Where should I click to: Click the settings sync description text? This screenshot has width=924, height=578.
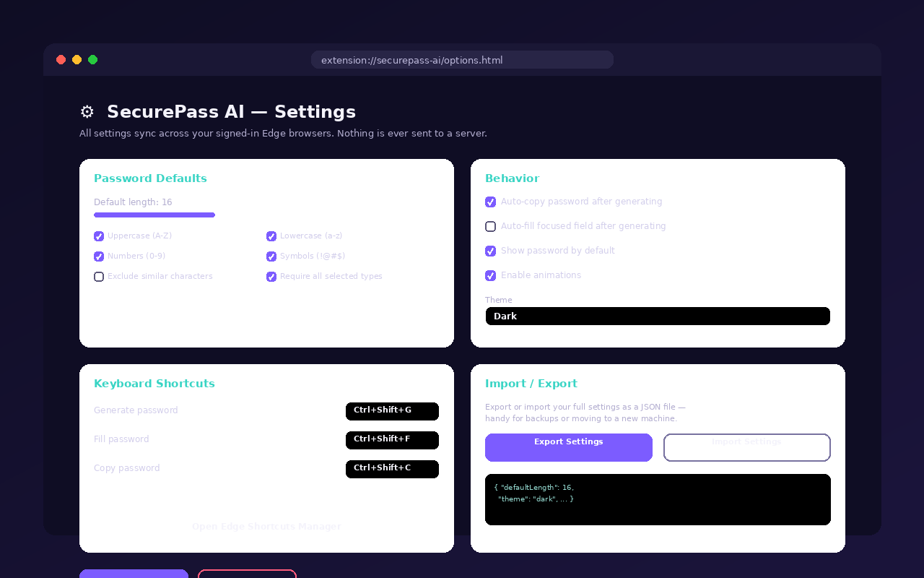(x=283, y=134)
